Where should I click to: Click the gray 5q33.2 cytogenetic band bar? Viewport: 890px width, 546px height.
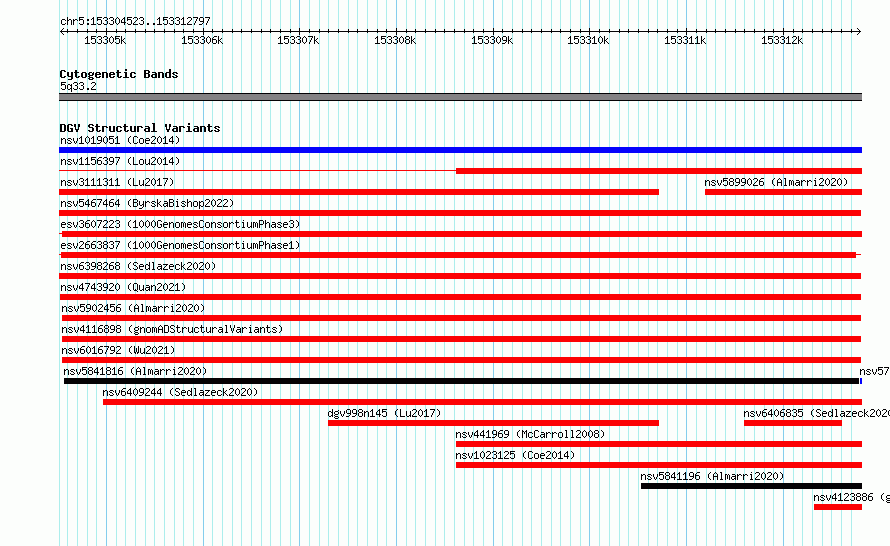pyautogui.click(x=460, y=97)
